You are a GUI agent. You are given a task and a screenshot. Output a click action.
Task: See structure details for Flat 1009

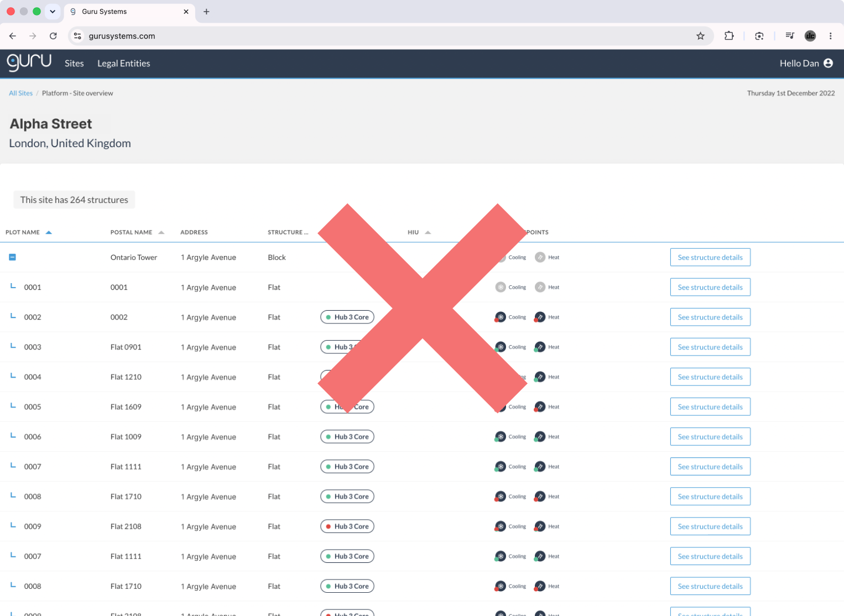point(710,436)
